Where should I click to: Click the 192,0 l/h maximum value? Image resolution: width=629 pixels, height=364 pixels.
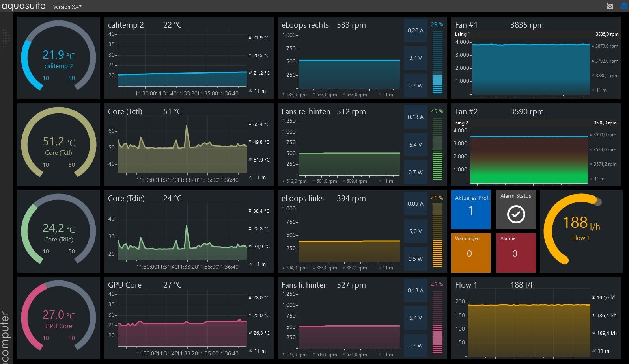pos(607,298)
